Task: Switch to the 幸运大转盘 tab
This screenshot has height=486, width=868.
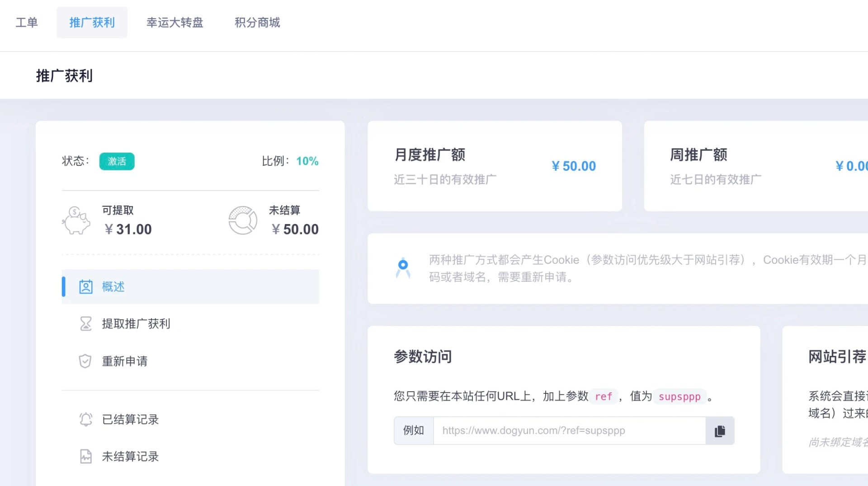Action: [x=175, y=23]
